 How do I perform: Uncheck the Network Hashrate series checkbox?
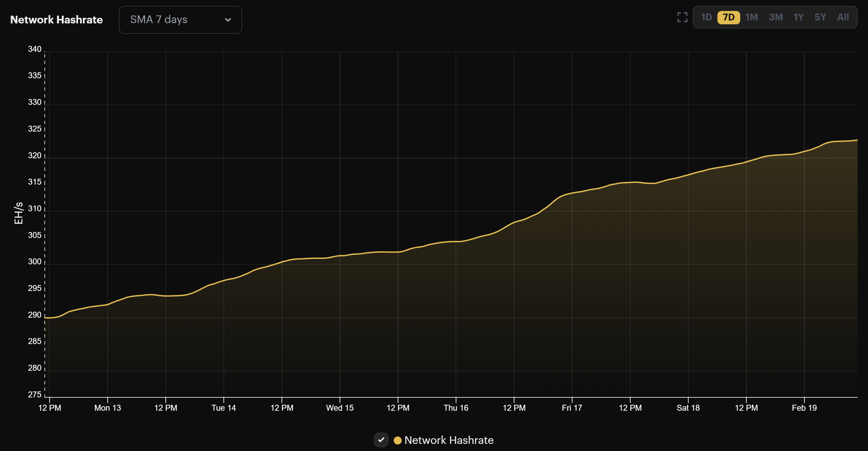point(381,440)
